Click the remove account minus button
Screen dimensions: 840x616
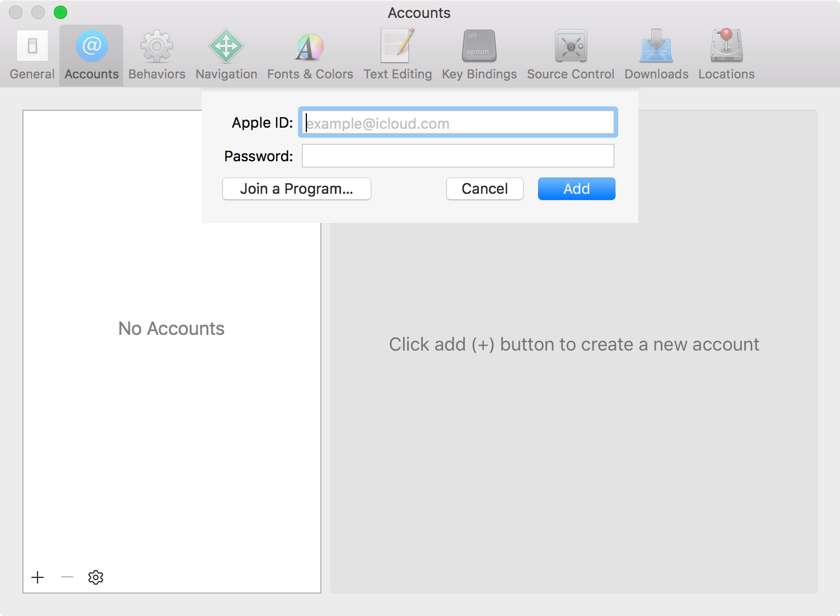click(x=67, y=577)
